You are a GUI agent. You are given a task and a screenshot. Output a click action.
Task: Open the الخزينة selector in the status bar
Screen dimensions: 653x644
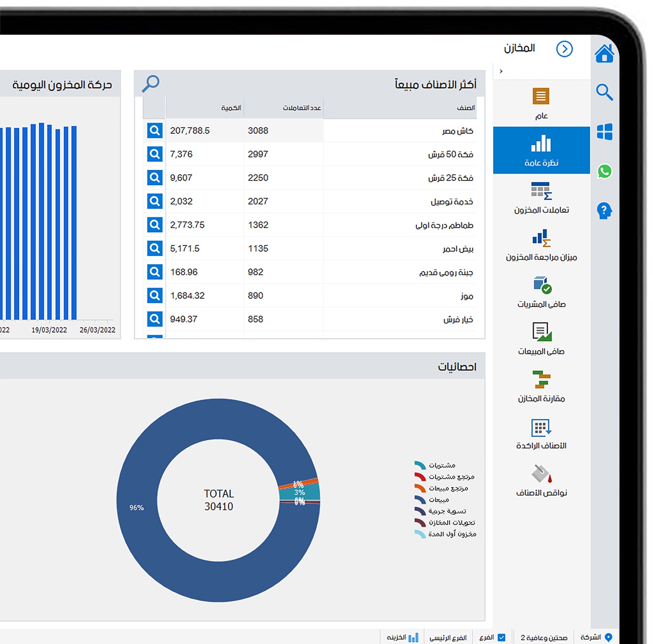[402, 637]
